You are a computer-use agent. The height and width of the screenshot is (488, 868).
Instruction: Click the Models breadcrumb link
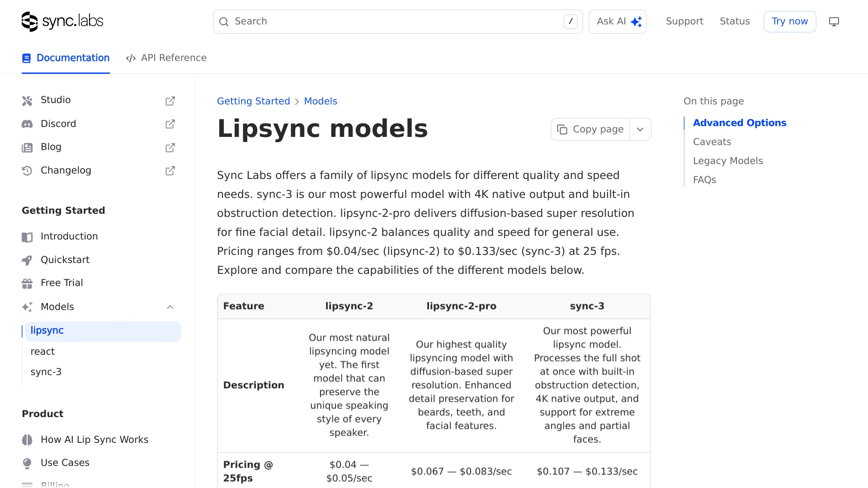(x=321, y=101)
